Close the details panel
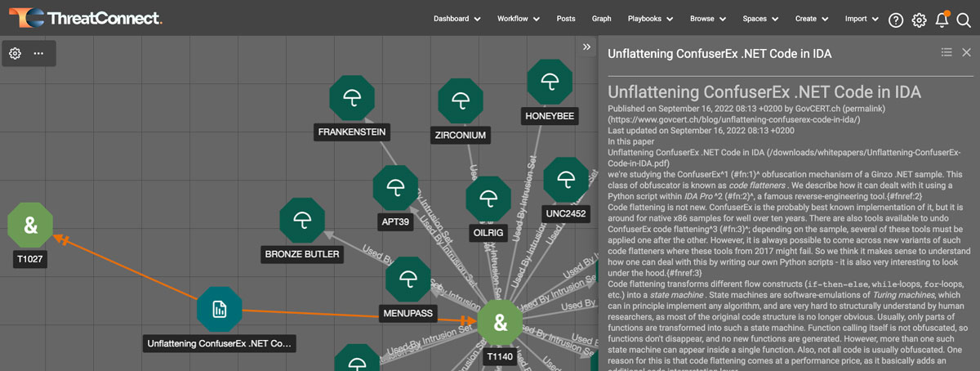 [x=966, y=52]
